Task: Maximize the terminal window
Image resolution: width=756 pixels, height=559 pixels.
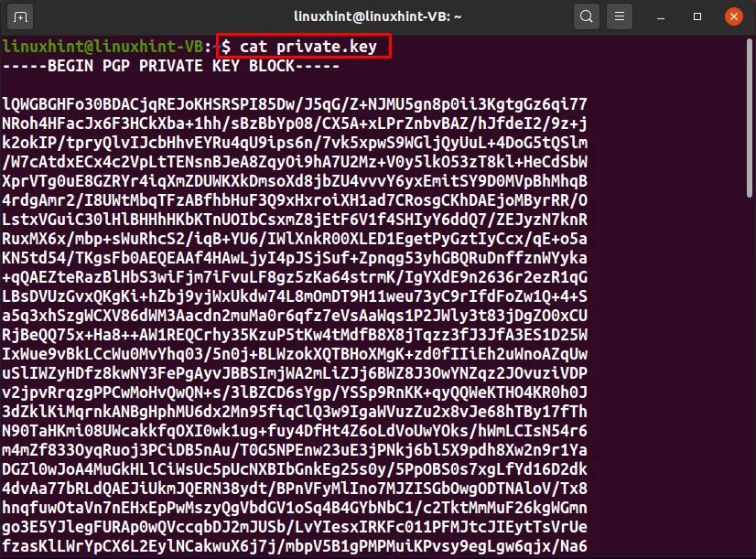Action: click(x=697, y=16)
